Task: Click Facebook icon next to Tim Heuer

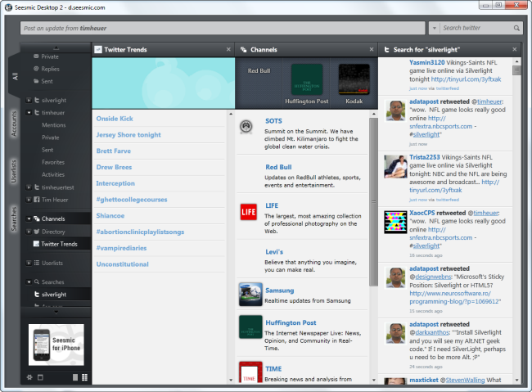Action: (37, 200)
